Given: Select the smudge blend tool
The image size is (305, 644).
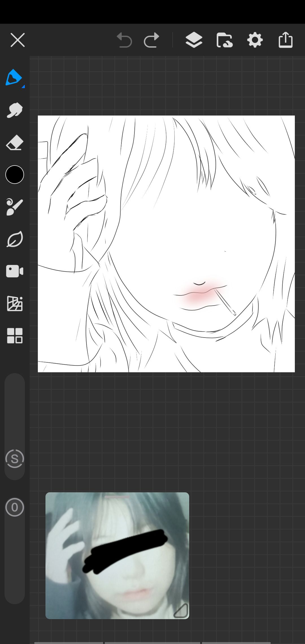Looking at the screenshot, I should pos(15,110).
